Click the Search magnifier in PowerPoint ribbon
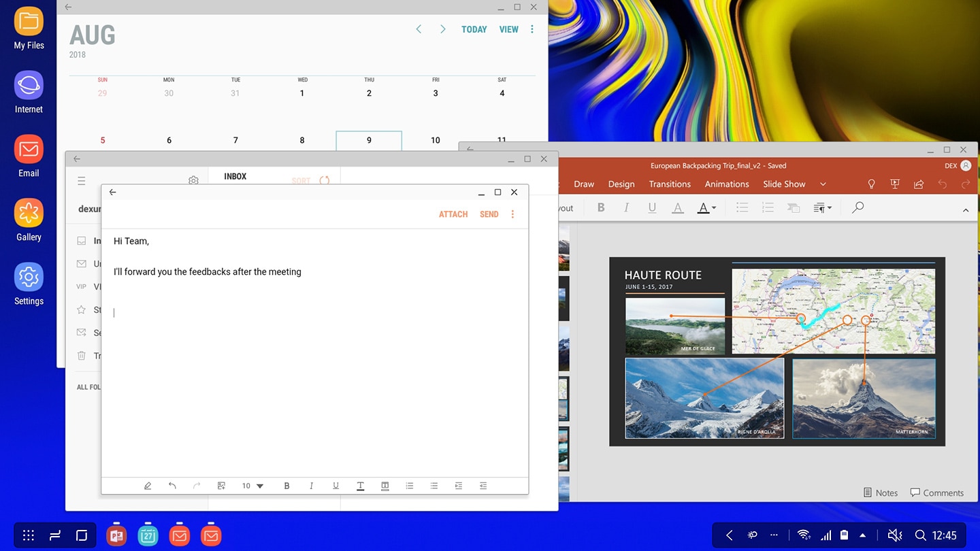 (x=857, y=207)
